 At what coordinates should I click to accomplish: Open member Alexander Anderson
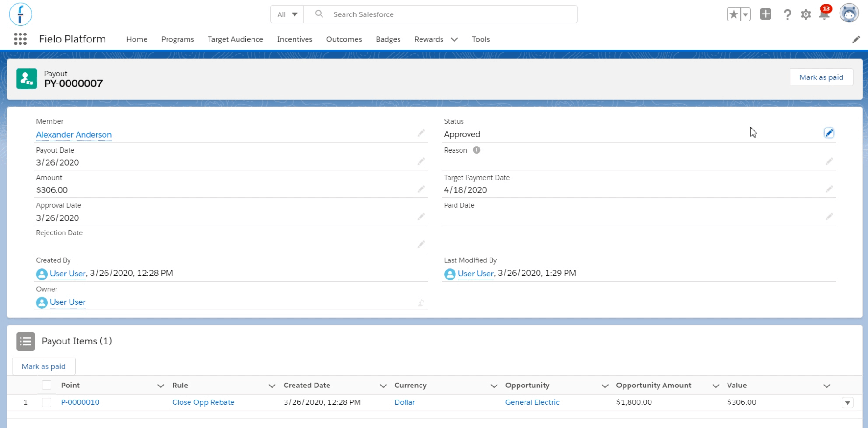(74, 135)
